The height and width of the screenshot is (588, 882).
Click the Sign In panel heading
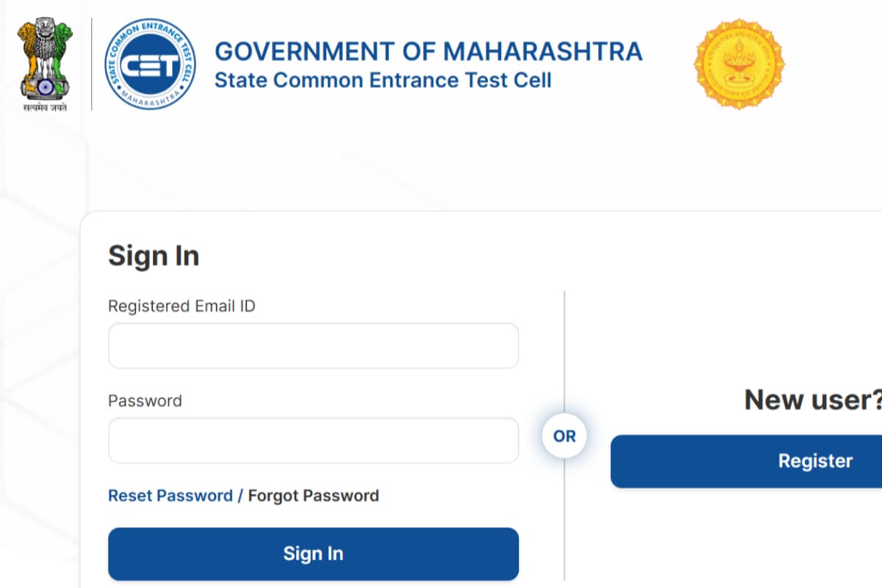click(x=154, y=256)
